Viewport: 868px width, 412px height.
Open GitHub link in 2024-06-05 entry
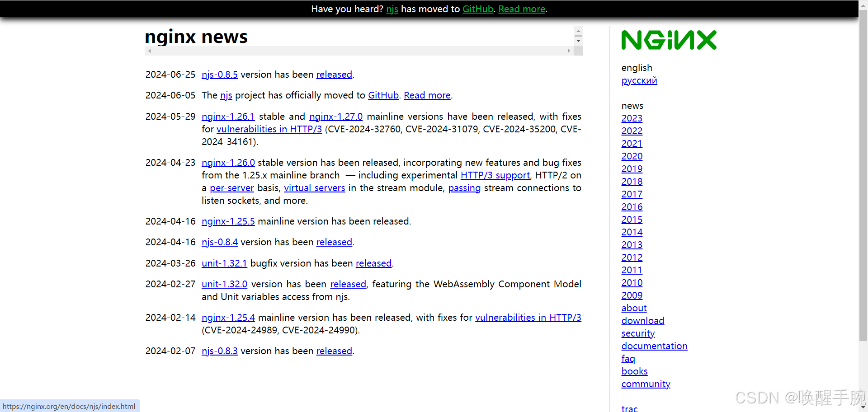383,95
